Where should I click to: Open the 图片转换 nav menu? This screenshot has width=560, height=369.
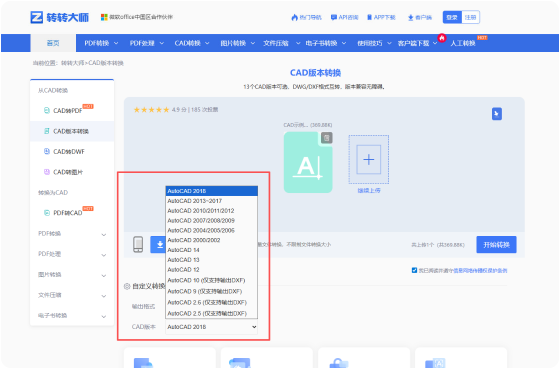pos(238,43)
